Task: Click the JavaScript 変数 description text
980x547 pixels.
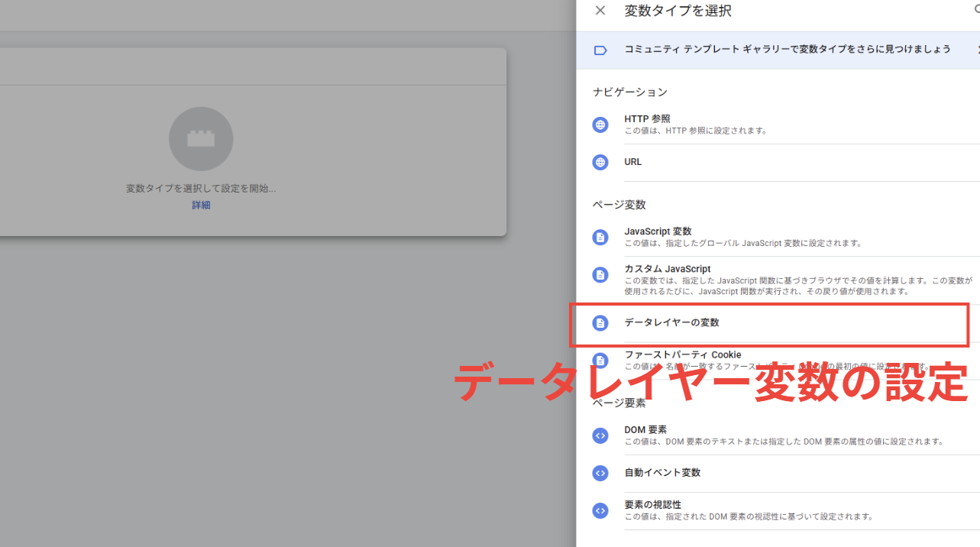Action: 743,244
